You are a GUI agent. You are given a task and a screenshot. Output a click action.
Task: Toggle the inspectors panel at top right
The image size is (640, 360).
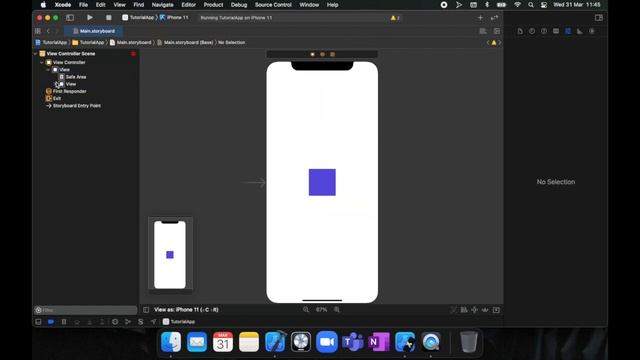pyautogui.click(x=598, y=18)
